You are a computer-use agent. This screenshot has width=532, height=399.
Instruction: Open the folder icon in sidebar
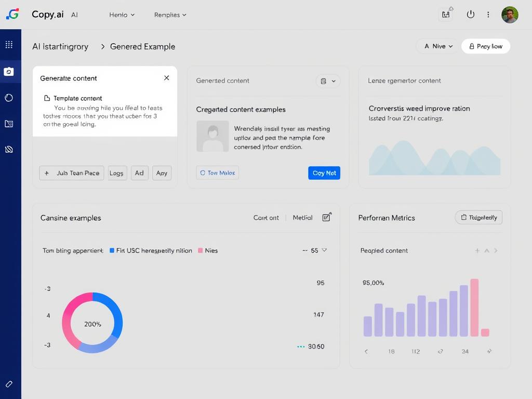[9, 124]
